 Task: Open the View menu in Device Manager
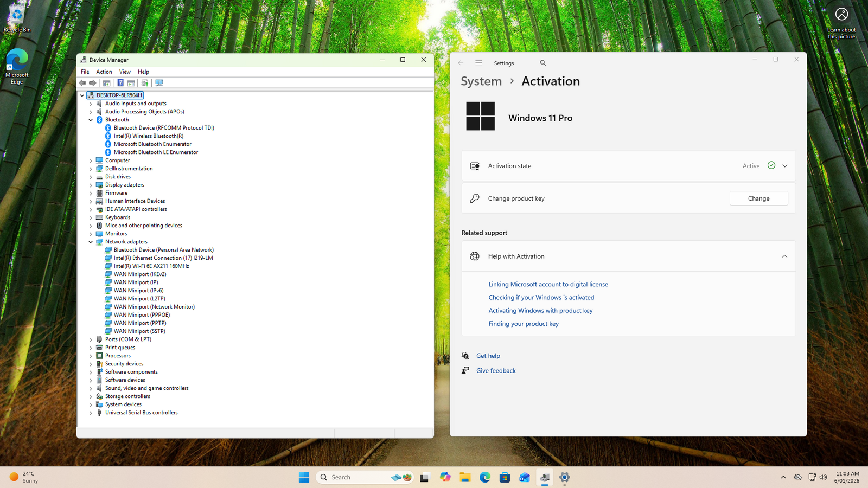pyautogui.click(x=125, y=72)
